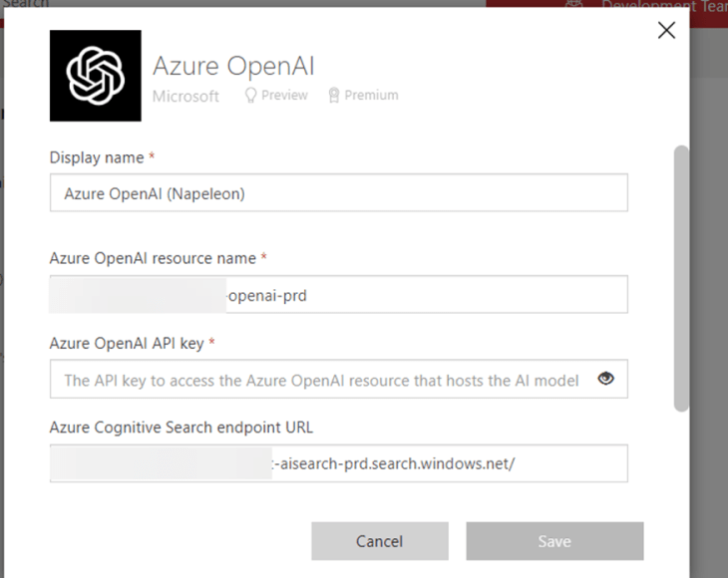The height and width of the screenshot is (578, 728).
Task: Click the Azure Cognitive Search endpoint URL label
Action: (181, 428)
